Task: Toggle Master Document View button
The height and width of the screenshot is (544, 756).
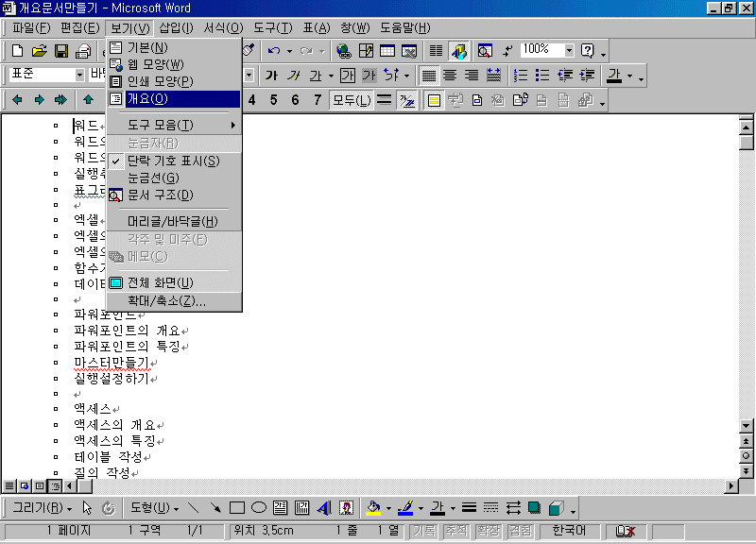Action: tap(434, 100)
